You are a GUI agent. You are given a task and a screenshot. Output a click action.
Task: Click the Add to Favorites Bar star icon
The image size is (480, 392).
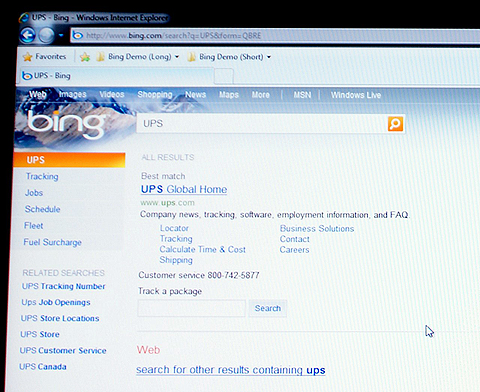click(85, 57)
